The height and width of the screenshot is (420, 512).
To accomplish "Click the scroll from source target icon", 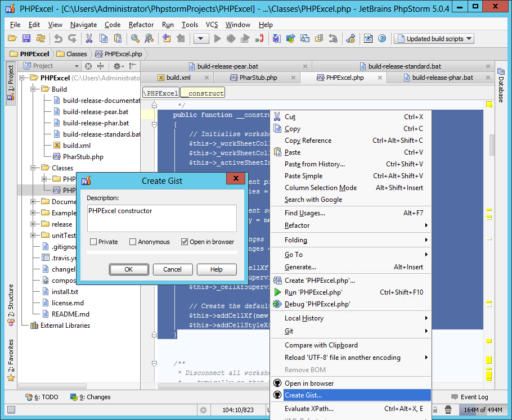I will pyautogui.click(x=88, y=66).
